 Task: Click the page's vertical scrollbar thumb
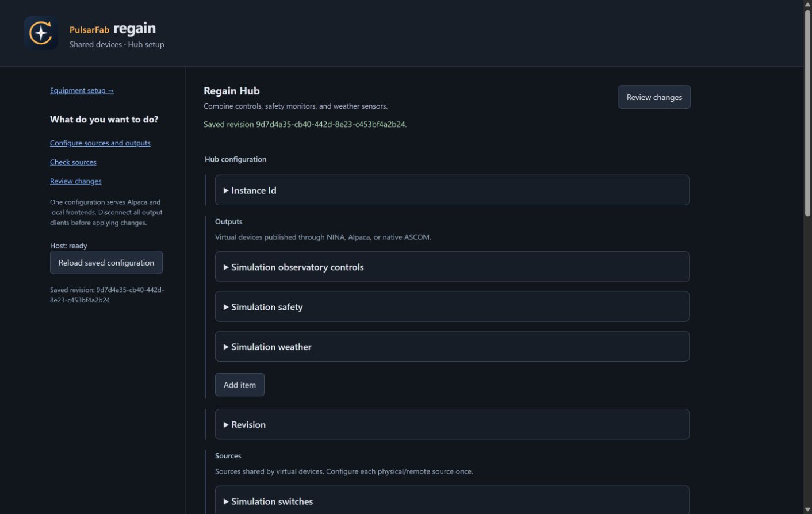(807, 113)
